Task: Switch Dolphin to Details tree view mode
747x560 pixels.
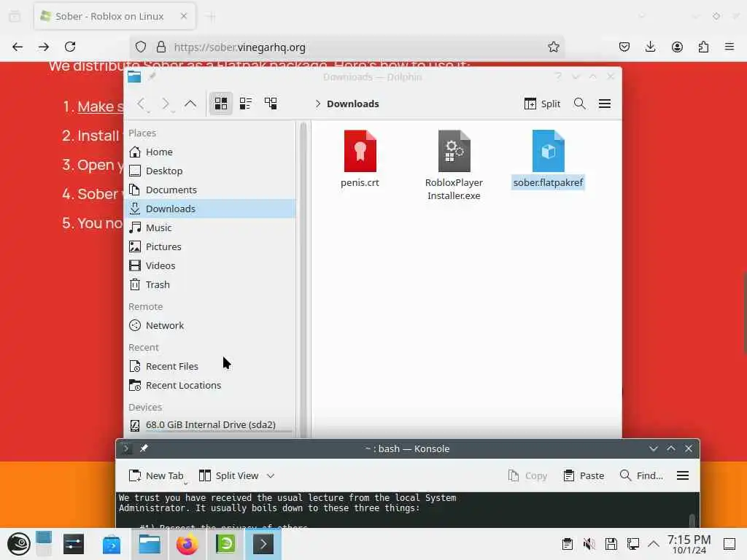Action: coord(271,104)
